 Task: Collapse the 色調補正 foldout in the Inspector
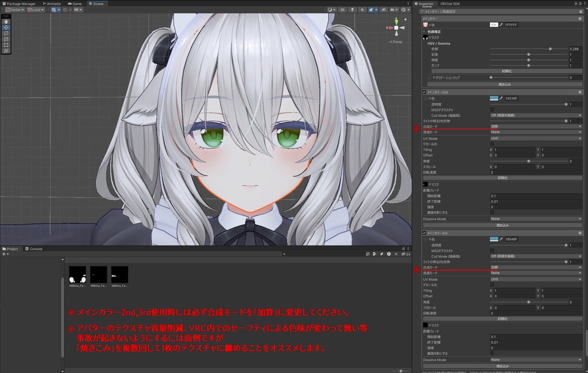coord(424,32)
